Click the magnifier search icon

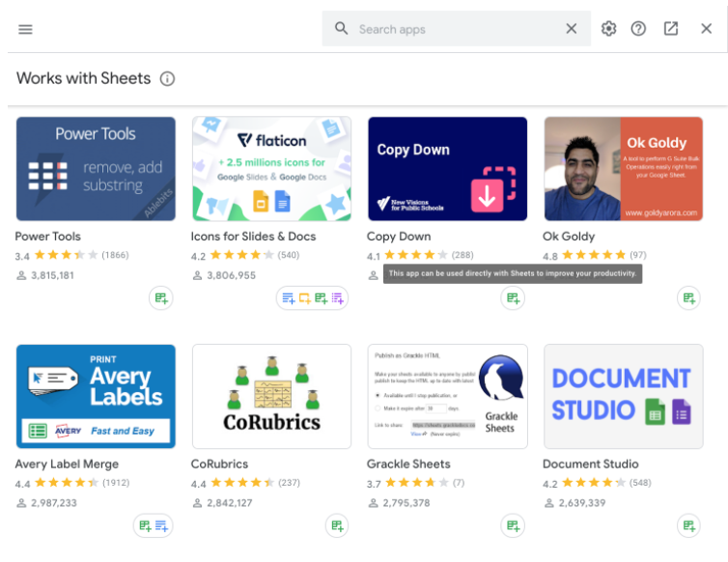[341, 29]
